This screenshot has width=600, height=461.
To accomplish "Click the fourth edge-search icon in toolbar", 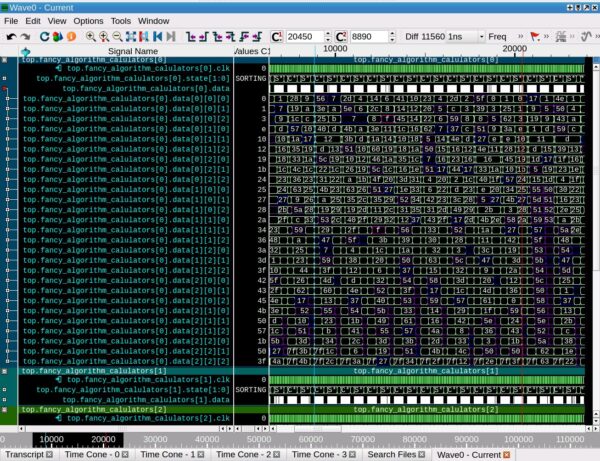I will (x=230, y=37).
